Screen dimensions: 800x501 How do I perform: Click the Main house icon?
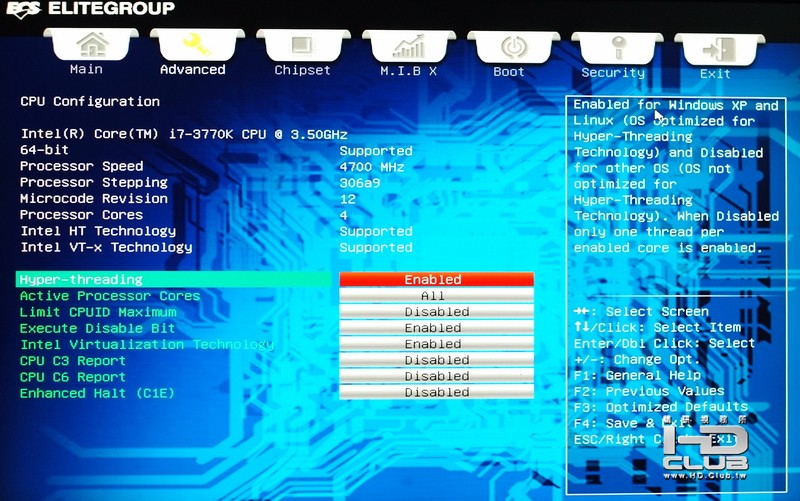(92, 44)
